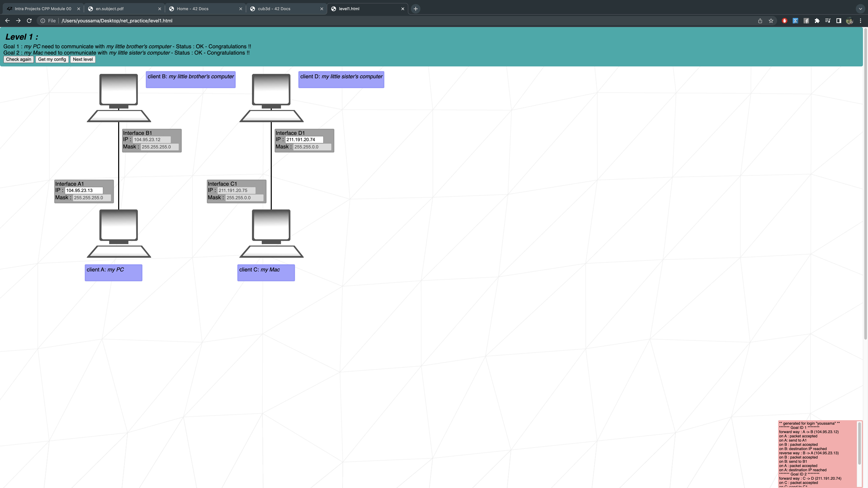Click the forward navigation arrow
This screenshot has width=868, height=488.
[18, 21]
